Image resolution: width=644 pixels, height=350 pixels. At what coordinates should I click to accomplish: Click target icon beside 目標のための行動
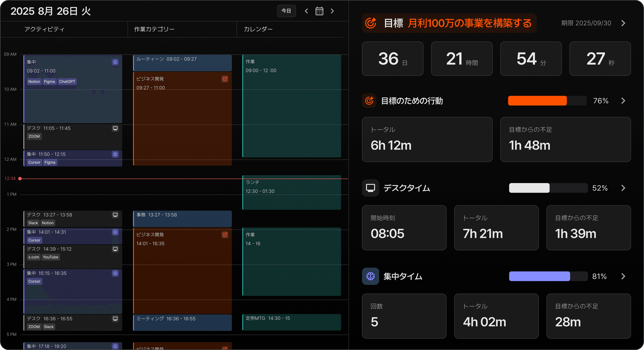369,101
